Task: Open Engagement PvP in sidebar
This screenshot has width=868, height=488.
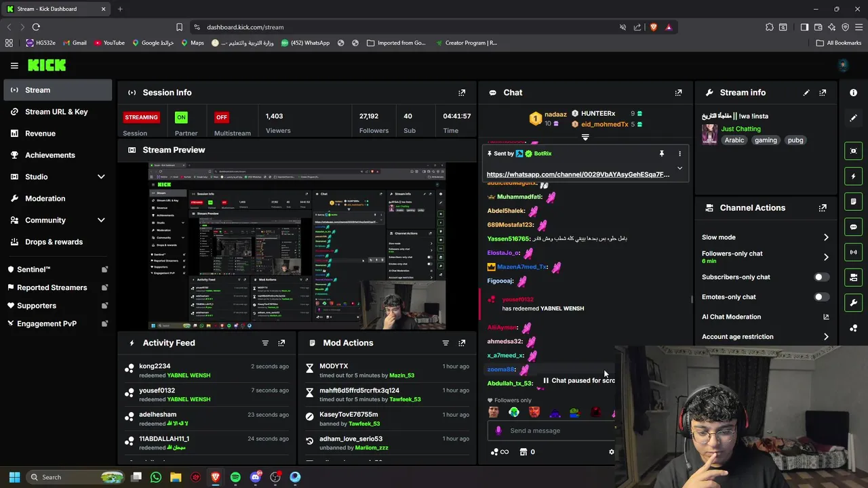Action: pyautogui.click(x=58, y=324)
